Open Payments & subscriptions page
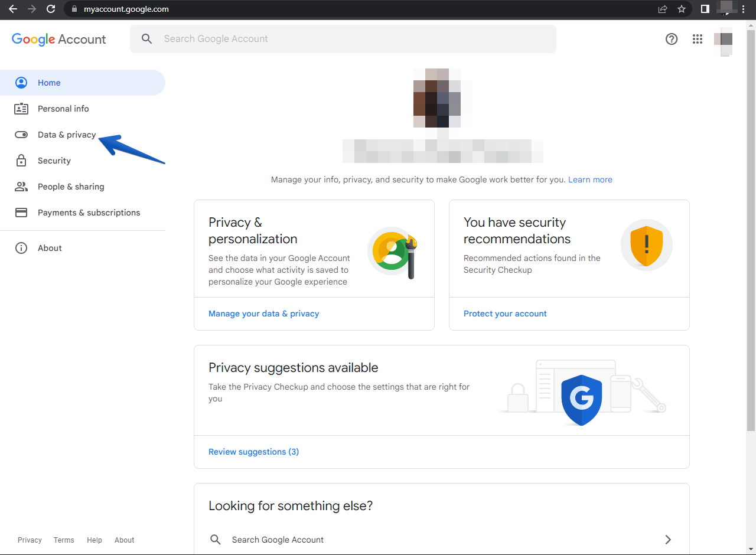 (89, 213)
